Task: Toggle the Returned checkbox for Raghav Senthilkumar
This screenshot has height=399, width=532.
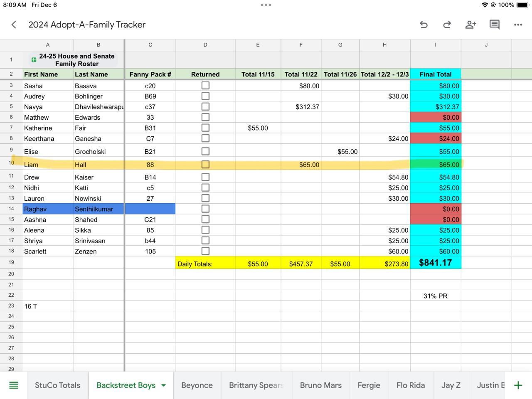Action: point(205,209)
